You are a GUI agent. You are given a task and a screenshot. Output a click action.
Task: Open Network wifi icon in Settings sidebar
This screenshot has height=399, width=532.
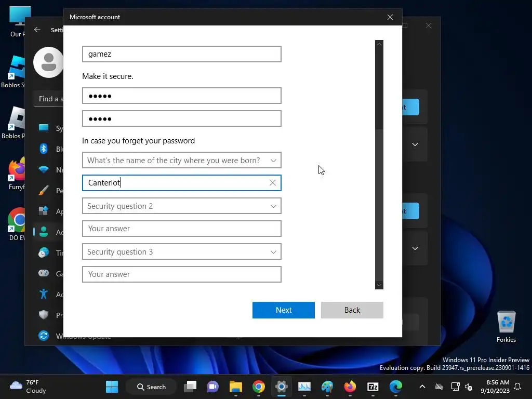pos(44,169)
